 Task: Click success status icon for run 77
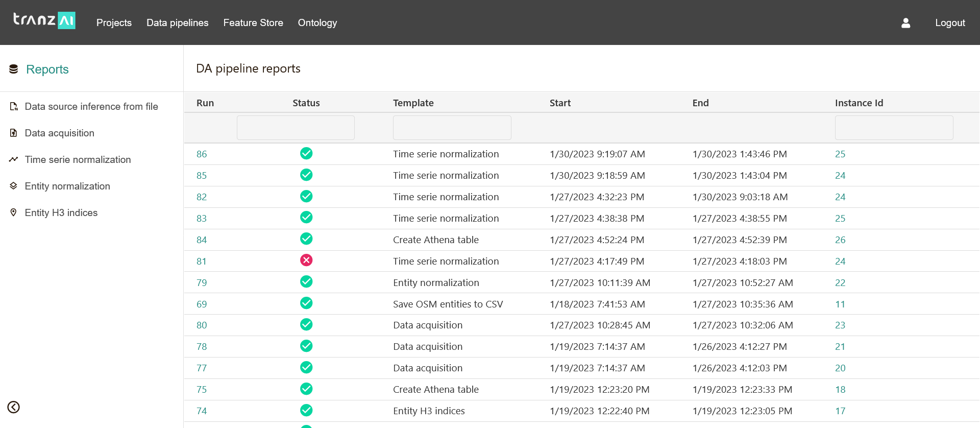[306, 368]
